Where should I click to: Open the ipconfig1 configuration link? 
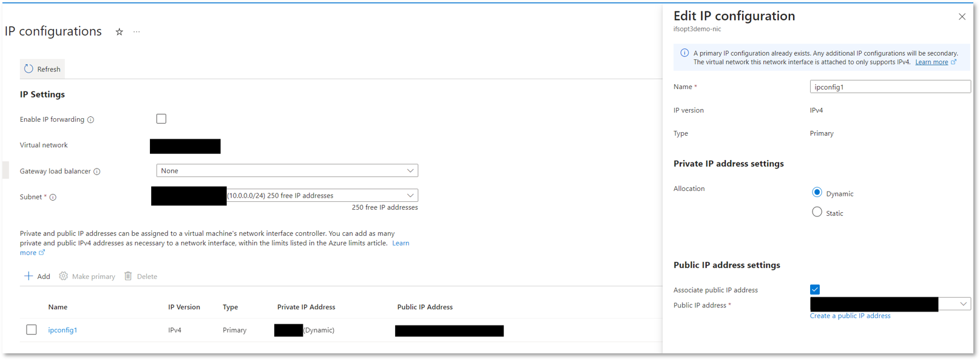pos(63,330)
